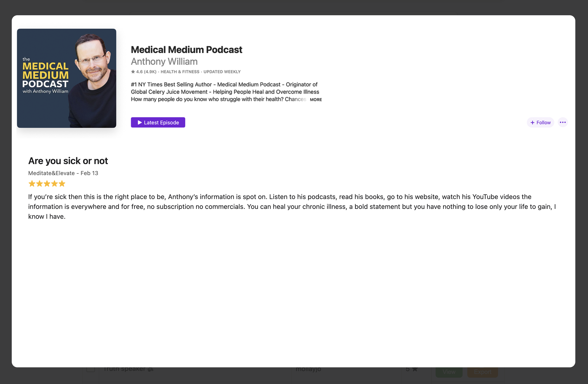Expand description with MORE link

[x=316, y=100]
